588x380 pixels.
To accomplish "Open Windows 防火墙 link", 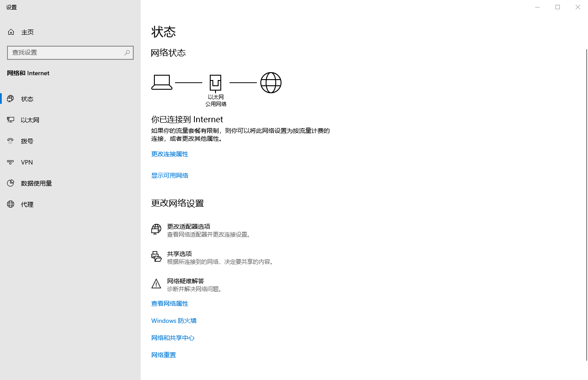I will tap(174, 321).
